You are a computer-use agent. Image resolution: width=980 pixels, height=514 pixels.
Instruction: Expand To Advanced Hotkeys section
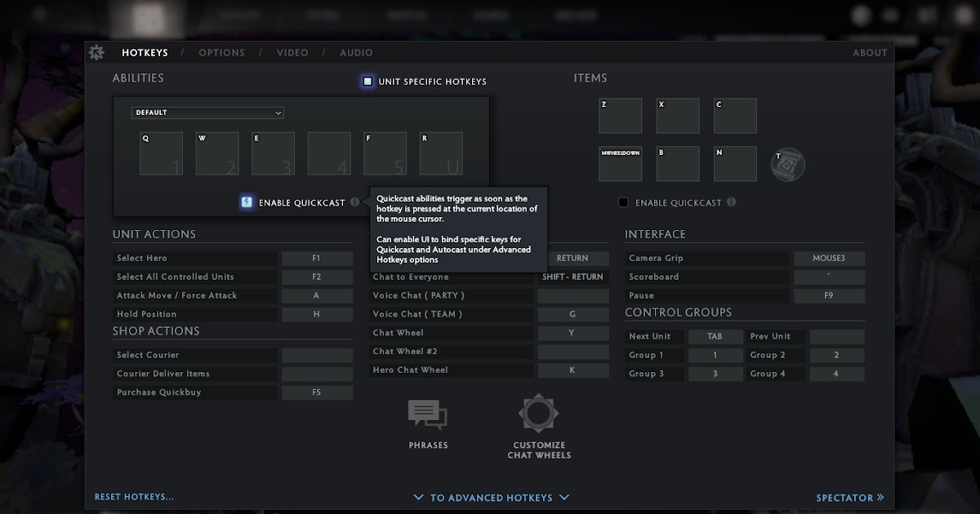490,497
